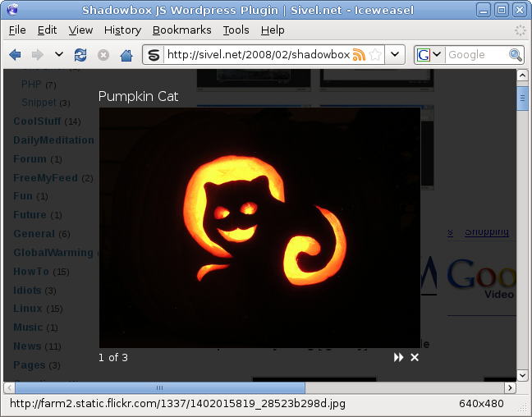Go to the Home page
The width and height of the screenshot is (532, 417).
(x=126, y=55)
